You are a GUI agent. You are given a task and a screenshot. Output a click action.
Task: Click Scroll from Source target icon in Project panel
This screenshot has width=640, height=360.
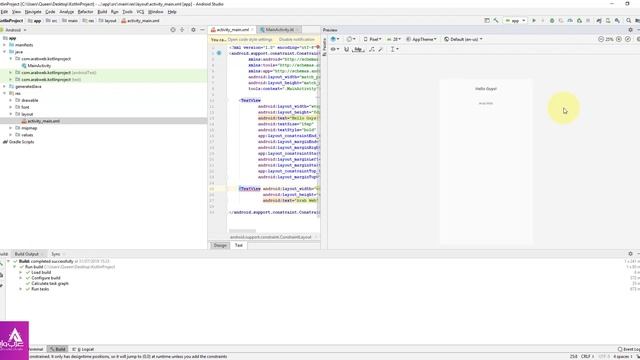coord(173,30)
